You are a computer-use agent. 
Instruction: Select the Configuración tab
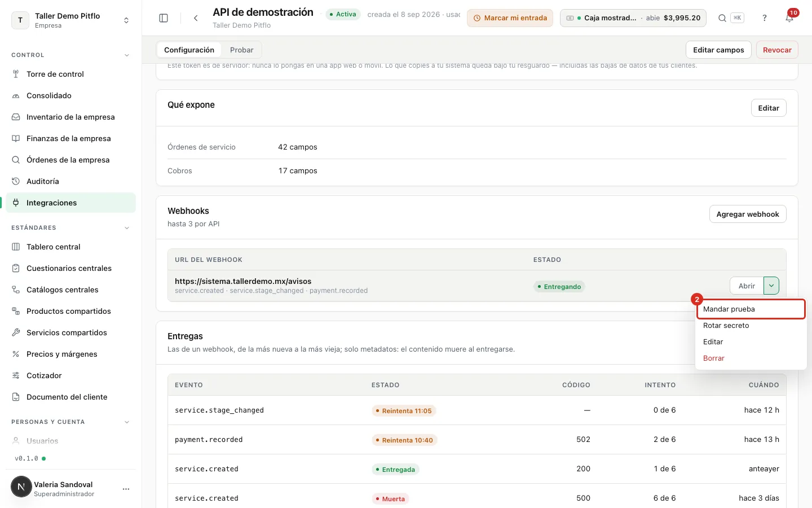[189, 50]
